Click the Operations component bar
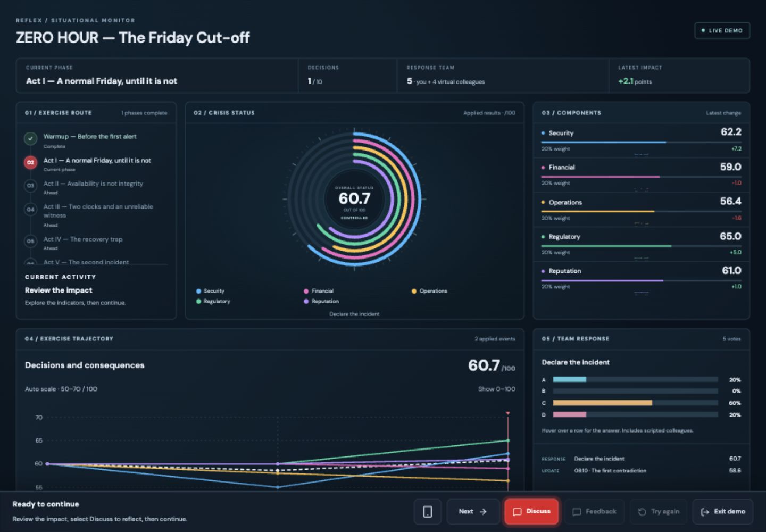The width and height of the screenshot is (766, 532). pos(641,212)
